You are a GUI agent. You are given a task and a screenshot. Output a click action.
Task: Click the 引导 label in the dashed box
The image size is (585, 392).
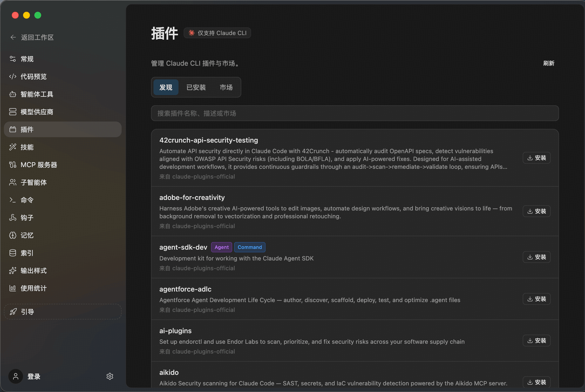[x=27, y=312]
